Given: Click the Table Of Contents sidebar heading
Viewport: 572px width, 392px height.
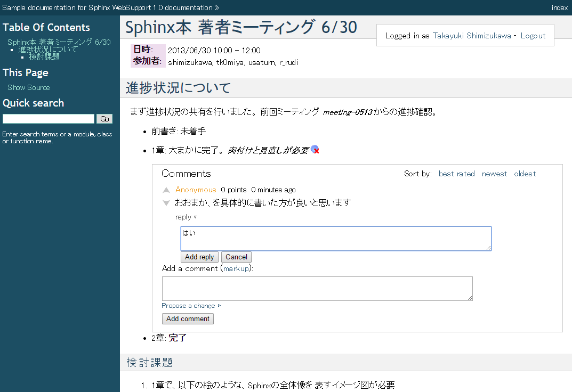Looking at the screenshot, I should 46,27.
